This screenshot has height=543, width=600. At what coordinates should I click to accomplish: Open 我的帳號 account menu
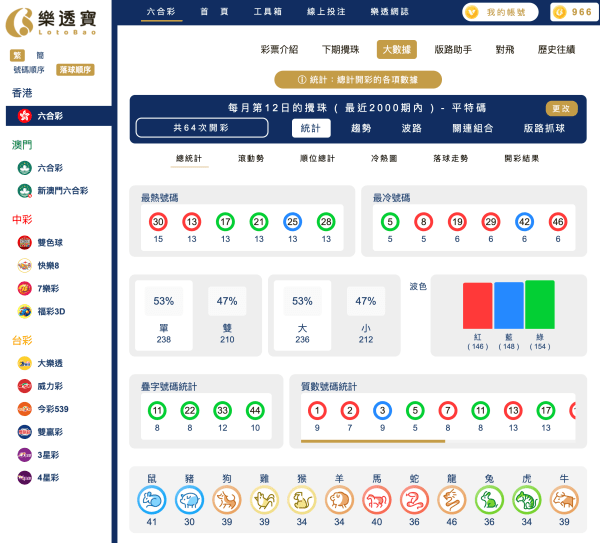[500, 12]
